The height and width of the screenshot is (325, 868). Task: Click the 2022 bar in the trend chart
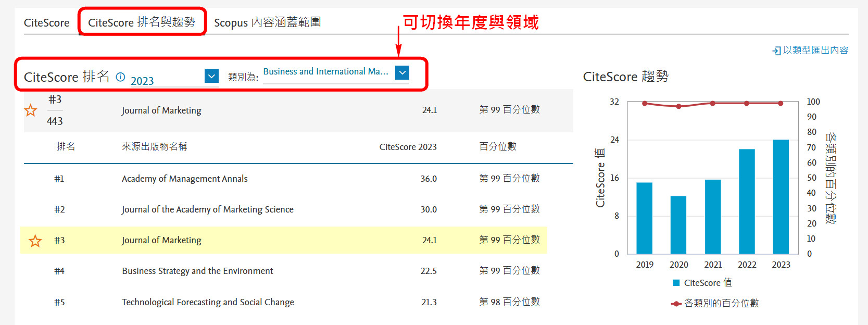[x=747, y=202]
